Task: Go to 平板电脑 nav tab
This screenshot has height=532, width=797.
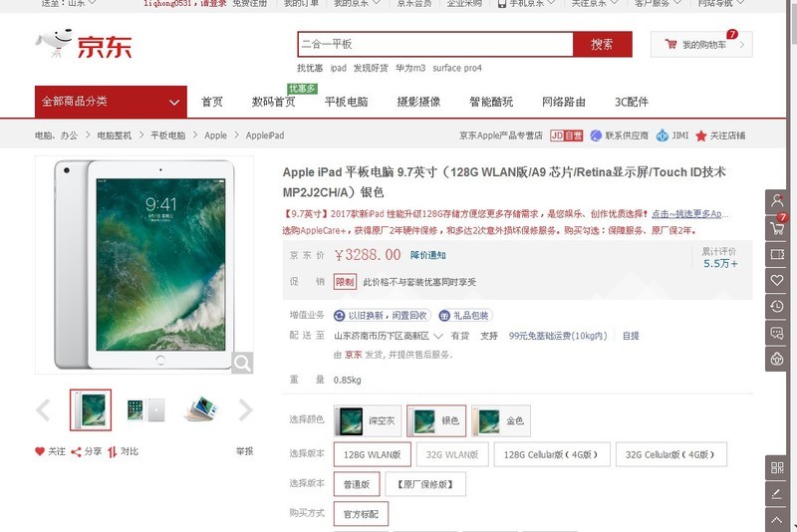Action: pyautogui.click(x=346, y=102)
